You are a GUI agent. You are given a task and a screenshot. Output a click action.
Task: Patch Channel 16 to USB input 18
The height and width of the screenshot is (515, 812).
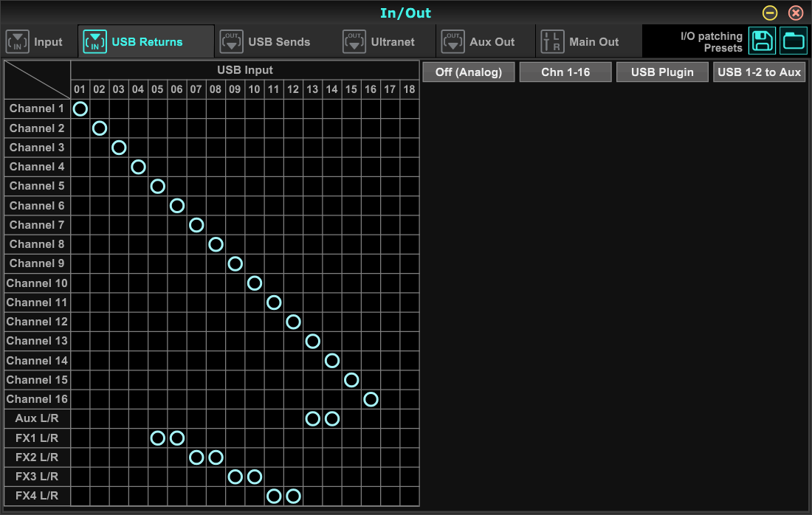409,399
